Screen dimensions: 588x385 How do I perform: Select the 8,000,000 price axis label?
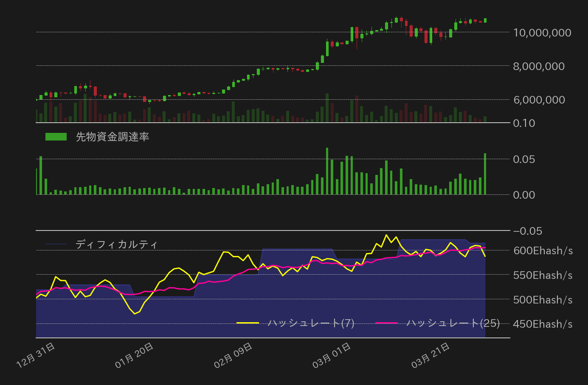tap(539, 66)
